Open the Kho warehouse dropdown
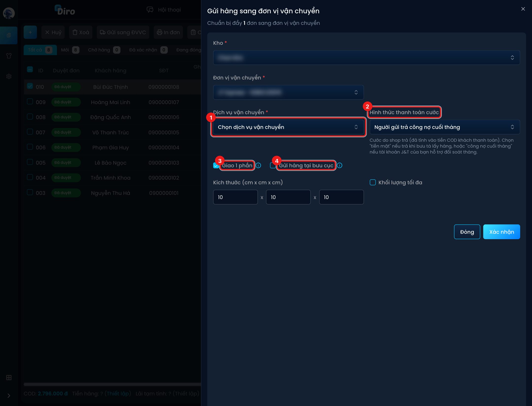This screenshot has height=406, width=532. (x=366, y=58)
